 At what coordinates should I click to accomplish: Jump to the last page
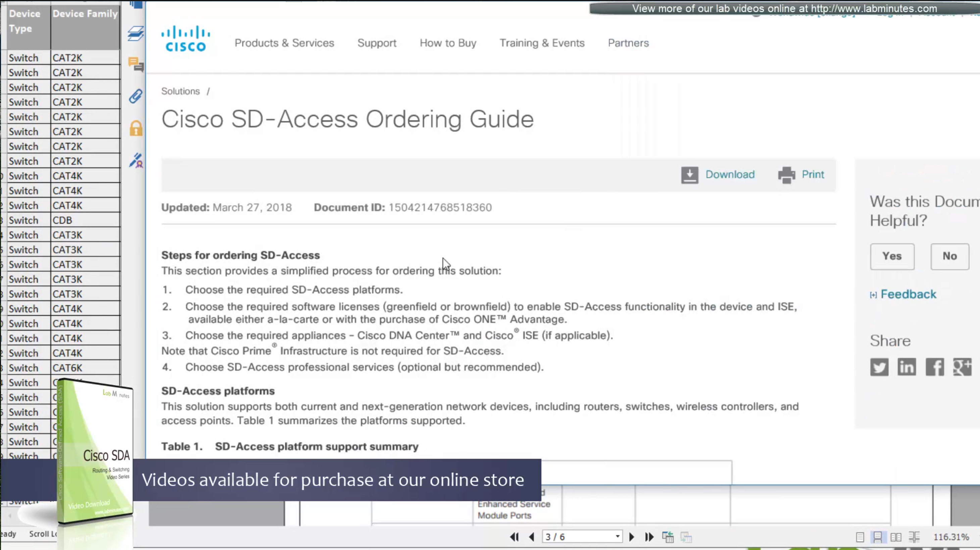pyautogui.click(x=649, y=537)
